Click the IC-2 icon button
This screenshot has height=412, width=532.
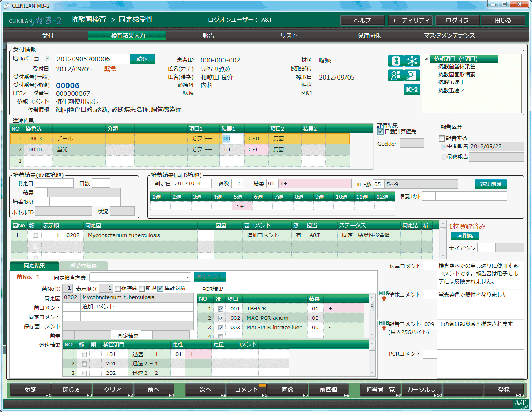coord(412,89)
